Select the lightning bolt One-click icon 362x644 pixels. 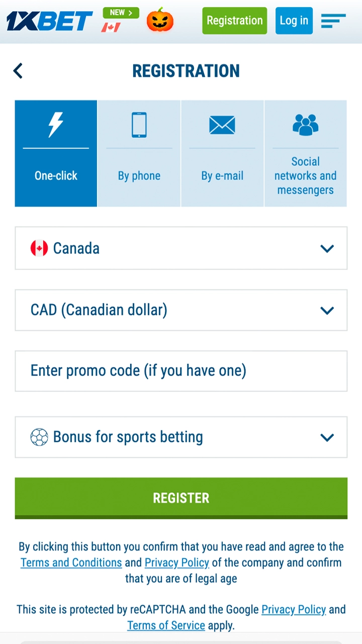(56, 125)
